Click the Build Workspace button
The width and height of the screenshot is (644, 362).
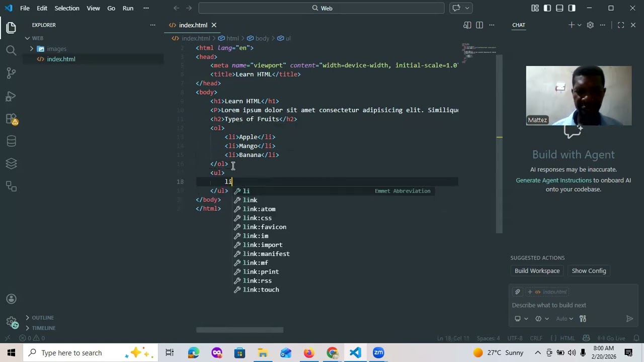537,271
